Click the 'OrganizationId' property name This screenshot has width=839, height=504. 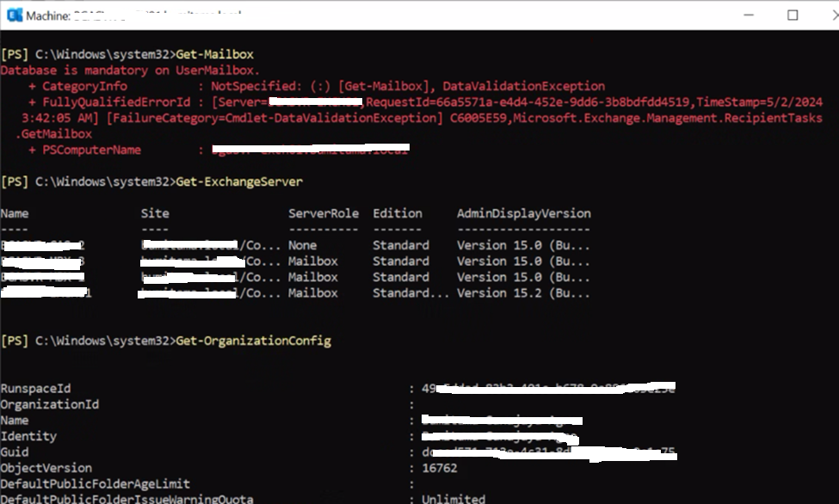[x=49, y=404]
